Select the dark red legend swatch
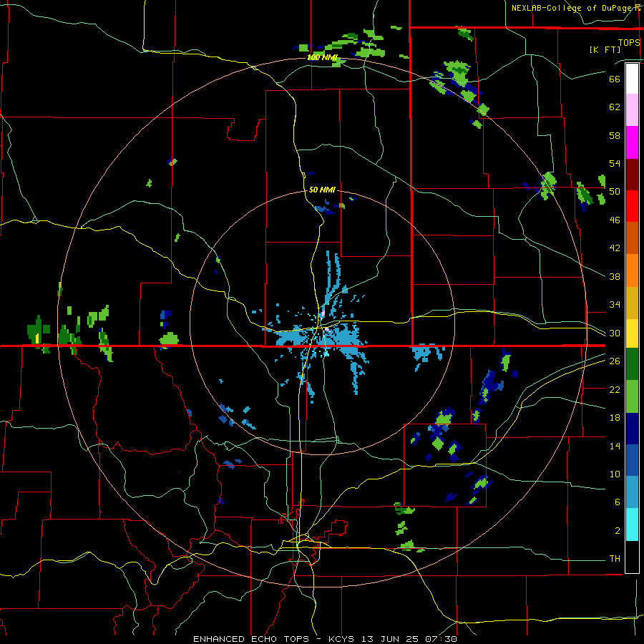Screen dimensions: 644x644 point(632,174)
